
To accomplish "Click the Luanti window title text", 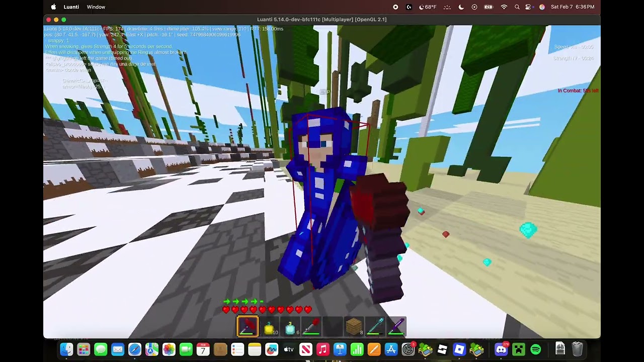I will point(322,20).
